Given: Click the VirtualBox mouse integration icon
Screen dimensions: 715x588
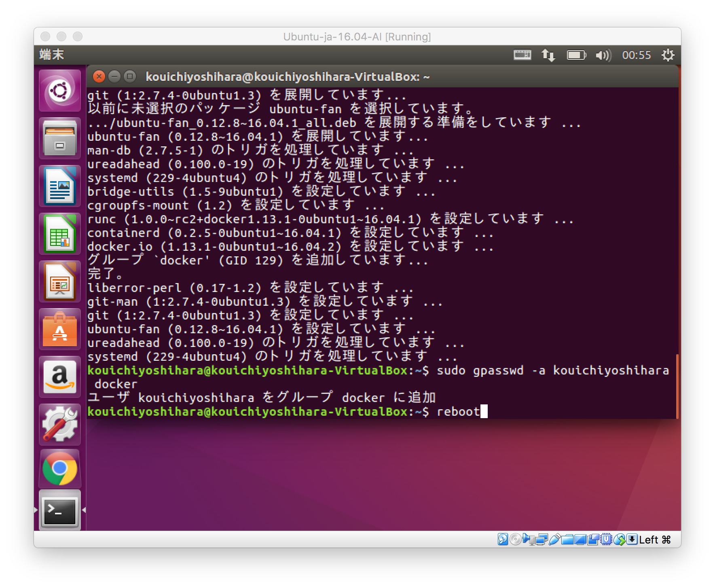Looking at the screenshot, I should point(619,539).
